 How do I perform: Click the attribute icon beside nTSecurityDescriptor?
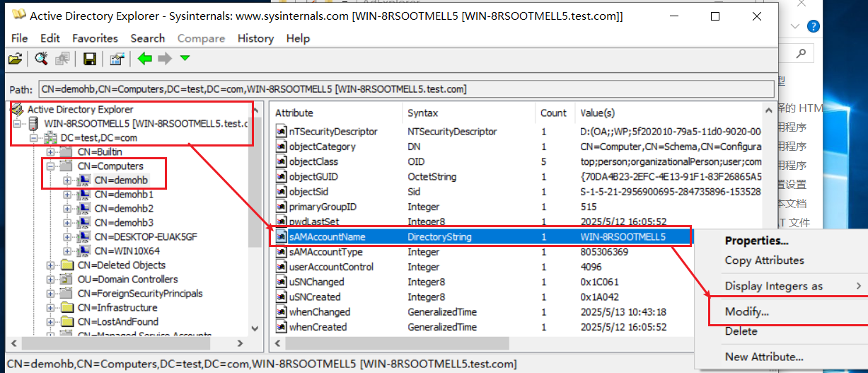(x=281, y=132)
